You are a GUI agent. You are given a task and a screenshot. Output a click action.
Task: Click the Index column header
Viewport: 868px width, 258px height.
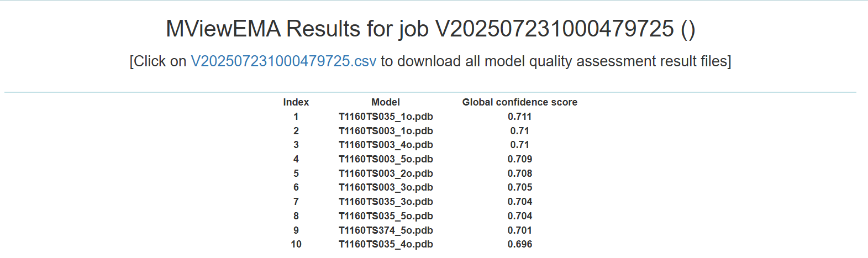[296, 102]
